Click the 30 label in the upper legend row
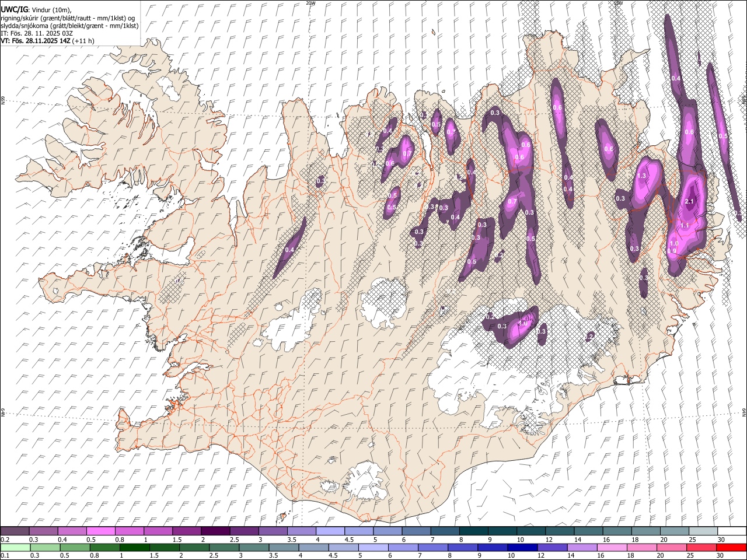Image resolution: width=747 pixels, height=560 pixels. click(x=721, y=540)
